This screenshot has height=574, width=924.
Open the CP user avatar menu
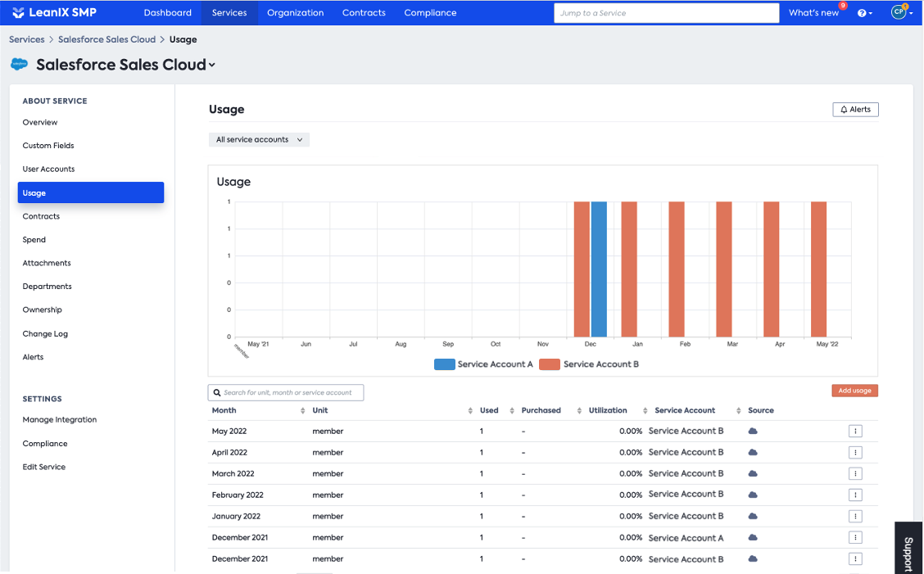tap(901, 12)
